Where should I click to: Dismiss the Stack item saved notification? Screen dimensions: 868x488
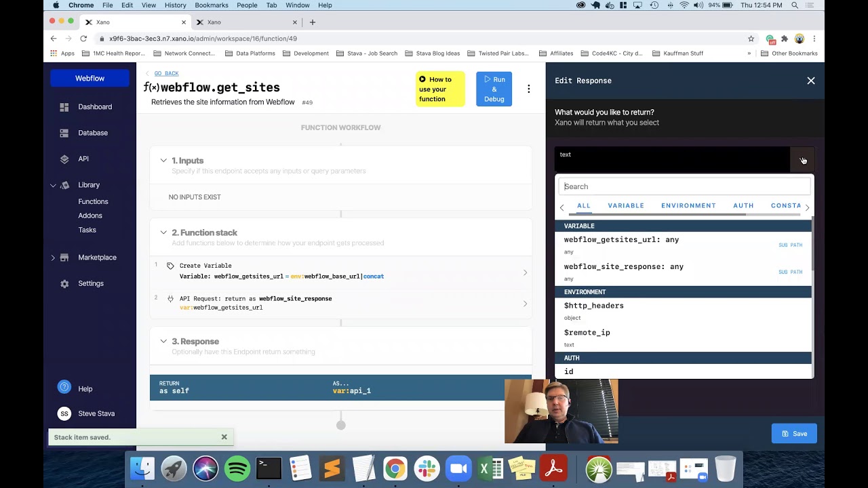click(224, 437)
